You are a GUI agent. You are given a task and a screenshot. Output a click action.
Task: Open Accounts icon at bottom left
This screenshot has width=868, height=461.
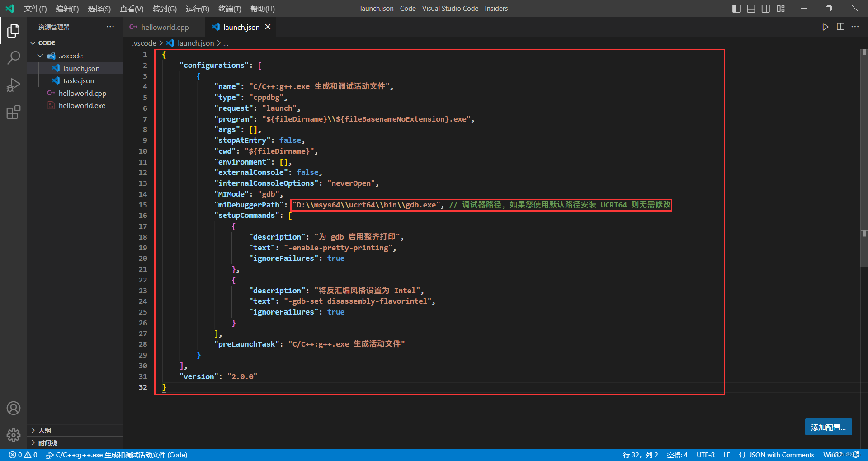pos(14,408)
